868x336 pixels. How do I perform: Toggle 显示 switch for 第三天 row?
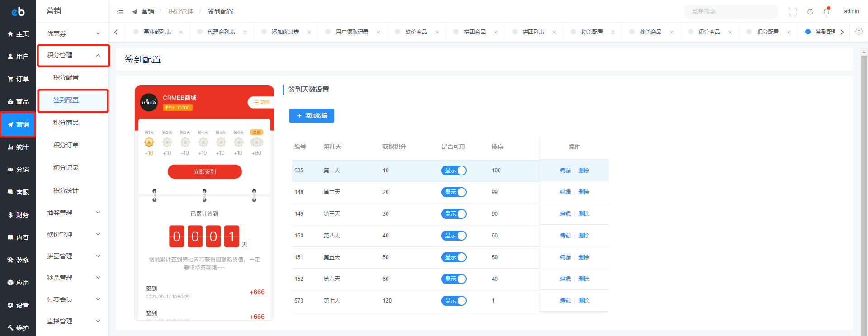[x=453, y=214]
